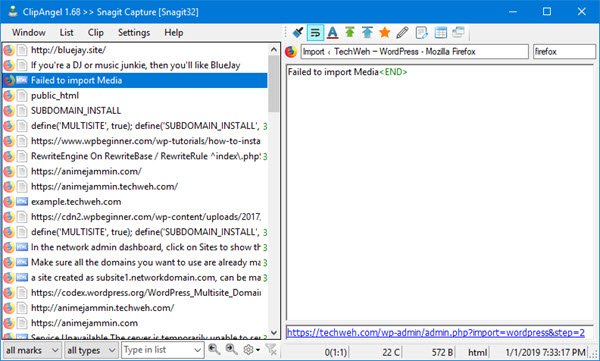Open the Clip menu
Image resolution: width=600 pixels, height=361 pixels.
click(x=96, y=33)
